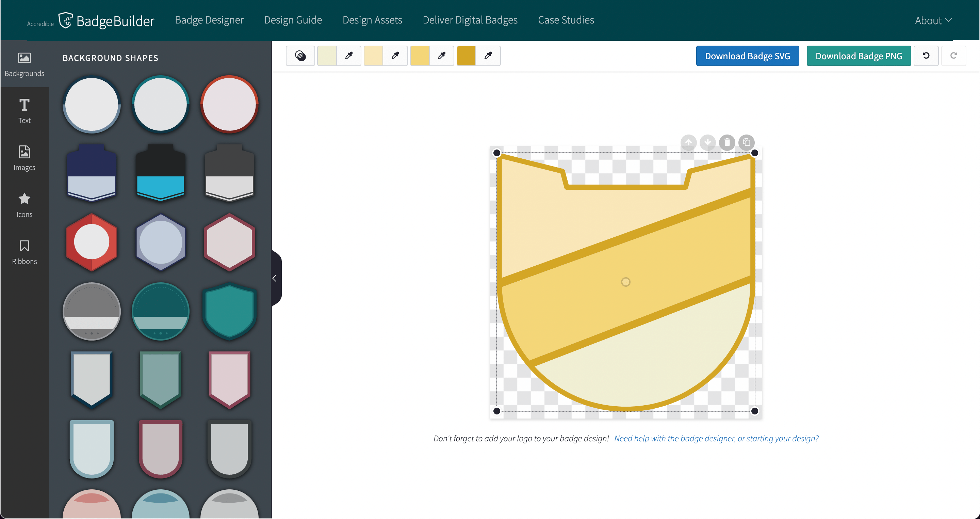Delete the selected badge shape with trash icon

[727, 142]
